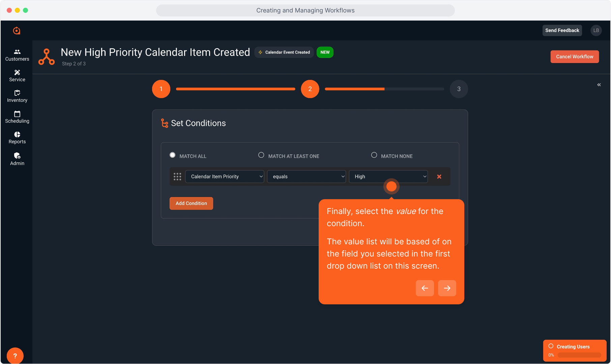Jump to step 1 in the stepper
The width and height of the screenshot is (611, 364).
point(161,89)
